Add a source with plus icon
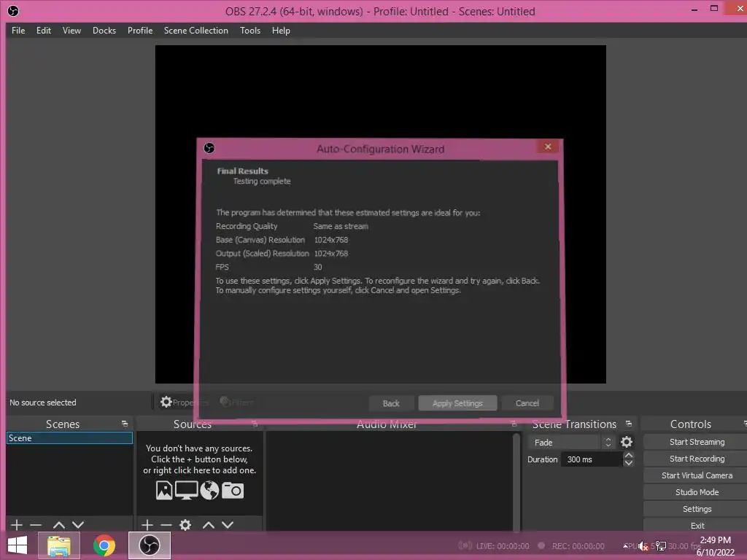 147,525
